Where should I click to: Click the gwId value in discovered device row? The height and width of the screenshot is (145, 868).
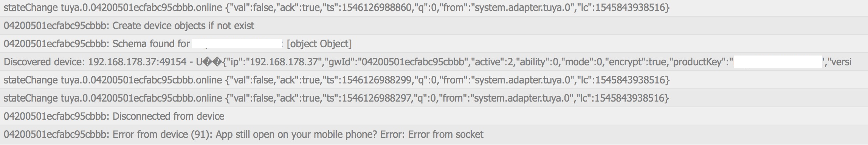(x=413, y=62)
